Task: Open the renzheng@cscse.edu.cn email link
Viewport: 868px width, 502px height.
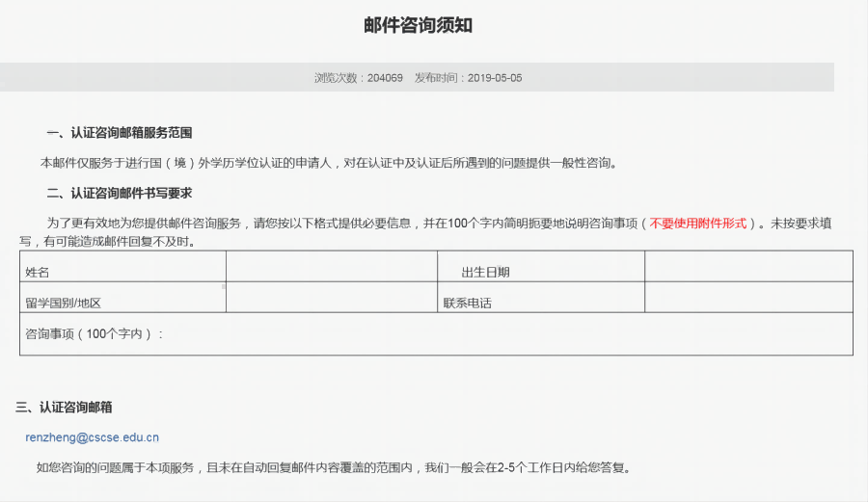Action: pyautogui.click(x=92, y=437)
